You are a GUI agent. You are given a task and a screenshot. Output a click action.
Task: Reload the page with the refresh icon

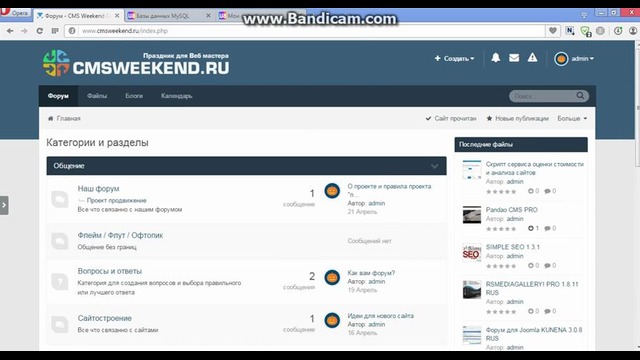[39, 31]
